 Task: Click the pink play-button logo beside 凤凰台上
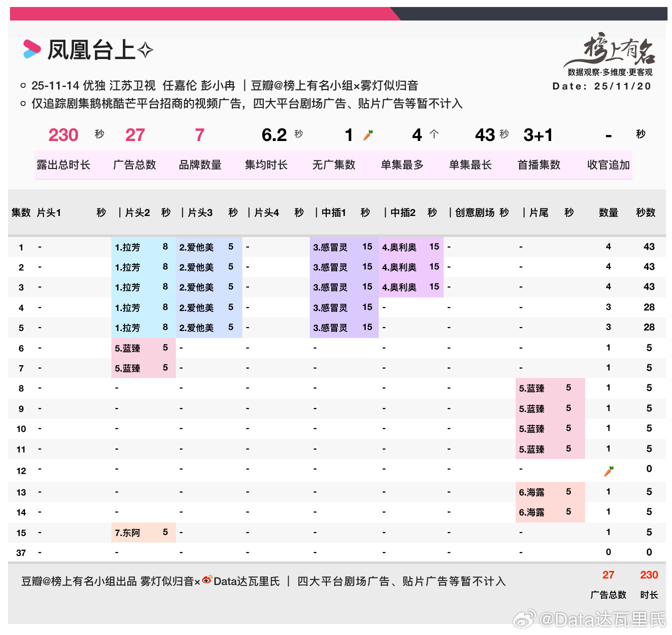(31, 49)
